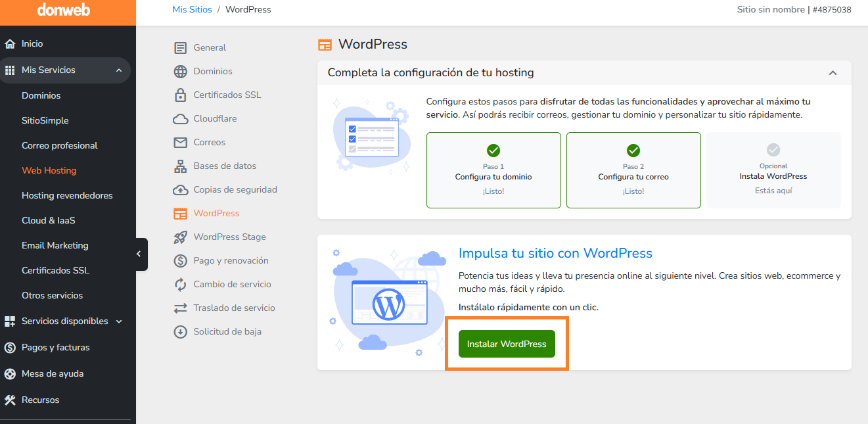Image resolution: width=868 pixels, height=424 pixels.
Task: Click the Traslado de servicio arrows icon
Action: [180, 308]
